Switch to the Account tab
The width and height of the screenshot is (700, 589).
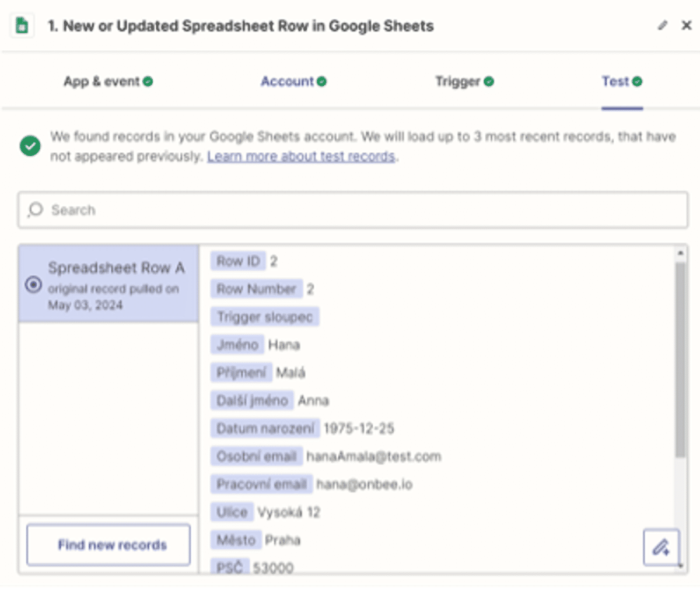click(293, 82)
